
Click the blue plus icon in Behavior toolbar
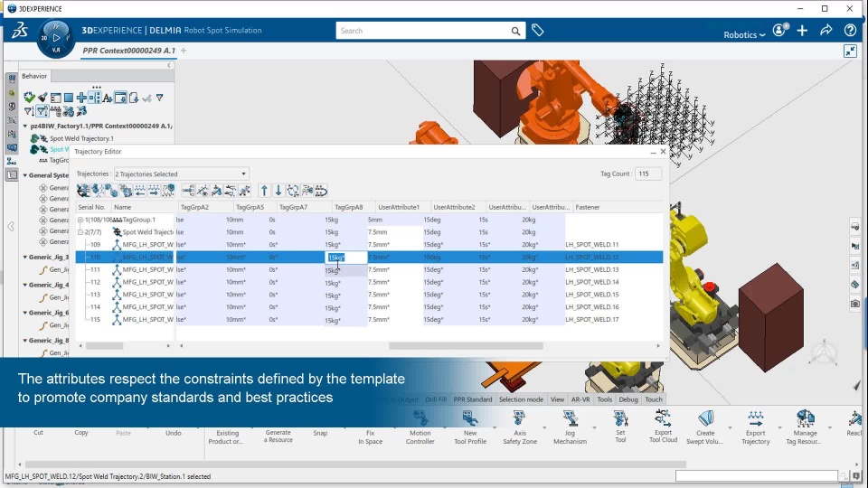[x=81, y=98]
